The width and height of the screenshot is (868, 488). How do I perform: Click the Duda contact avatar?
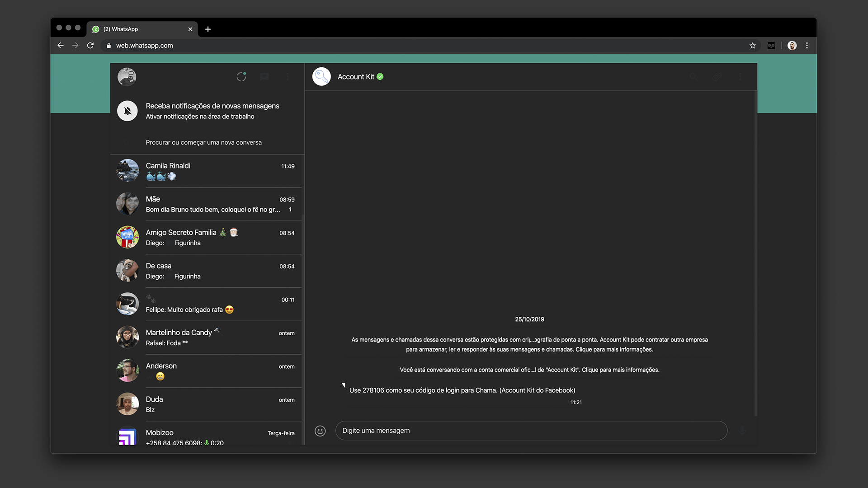pyautogui.click(x=127, y=404)
